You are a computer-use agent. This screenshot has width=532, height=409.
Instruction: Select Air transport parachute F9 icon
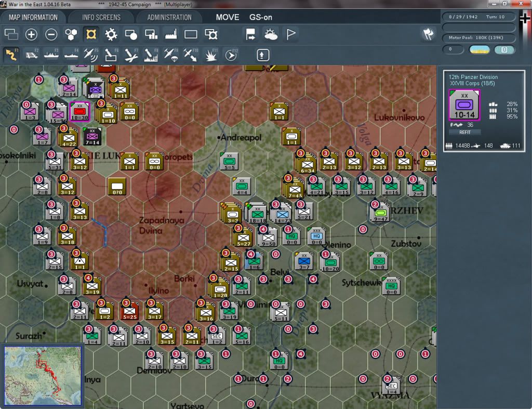pos(170,55)
